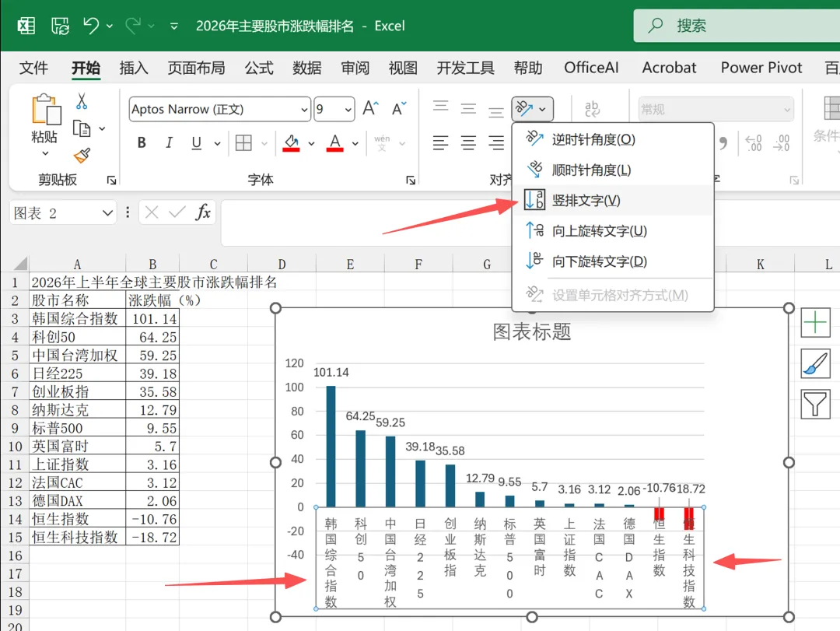This screenshot has height=631, width=840.
Task: Open the 文件 menu
Action: pos(33,68)
